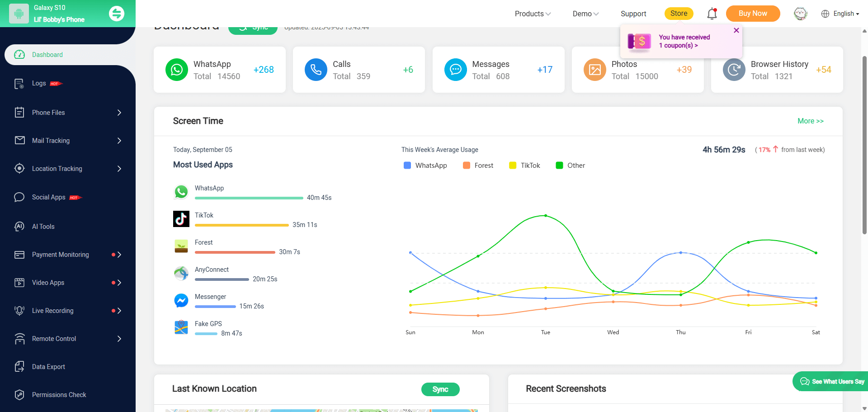
Task: Open the English language dropdown
Action: (x=840, y=14)
